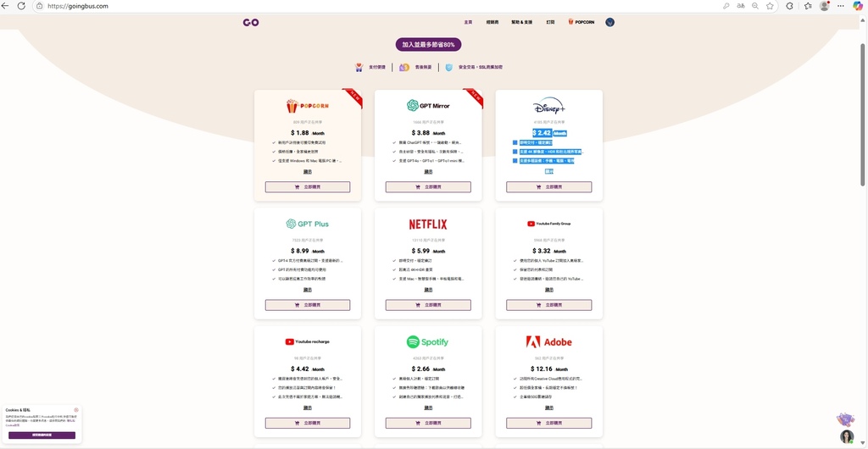Click the $ 12.16 Adobe price

[541, 369]
